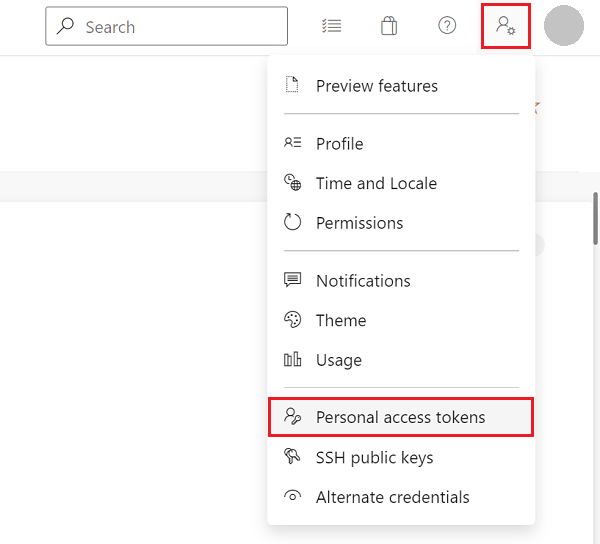The image size is (600, 544).
Task: Click the Usage bar chart icon
Action: (x=292, y=359)
